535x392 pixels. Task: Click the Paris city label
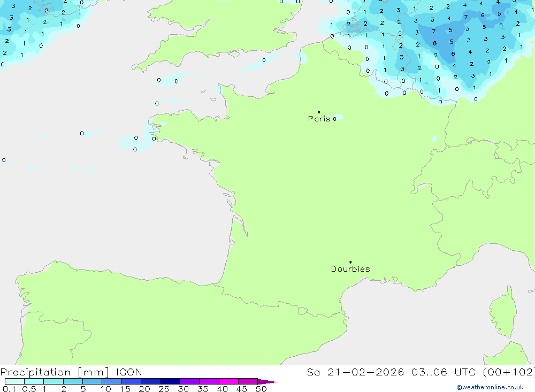319,119
